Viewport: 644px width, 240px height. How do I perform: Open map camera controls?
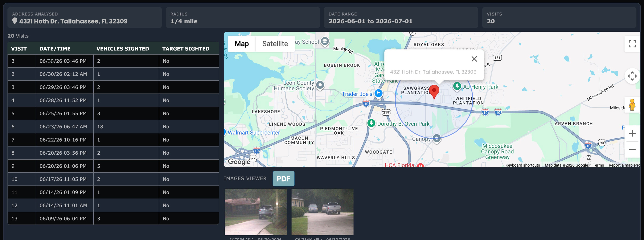click(632, 76)
